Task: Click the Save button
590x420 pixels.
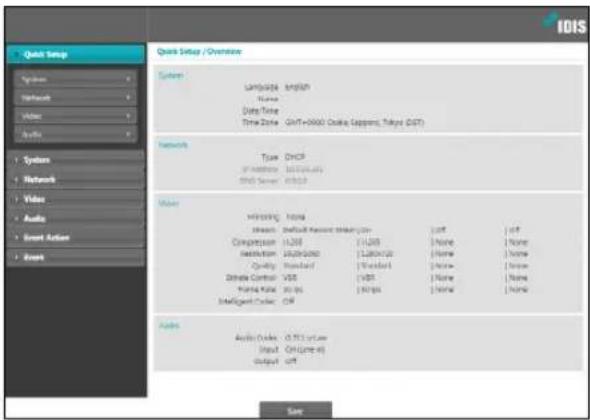Action: (x=296, y=411)
